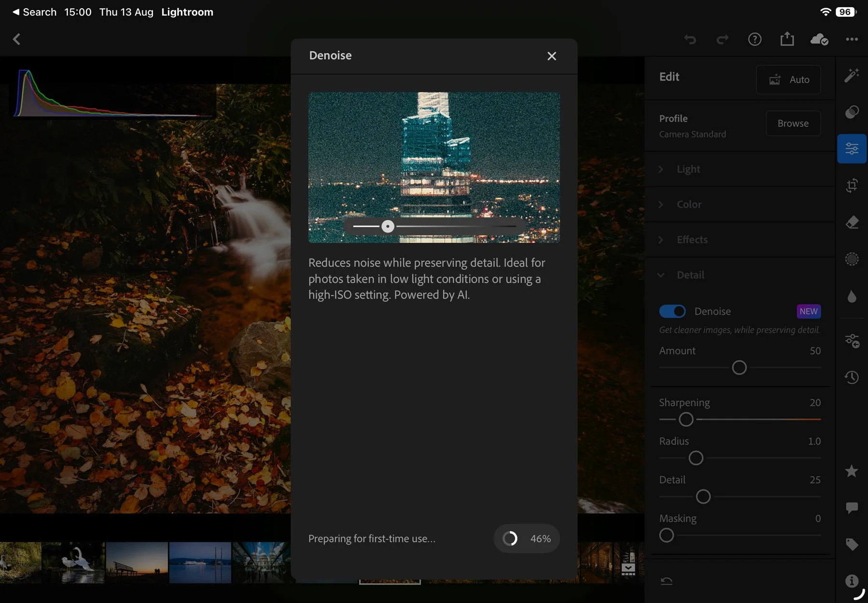Tap the Sharpening value 20
Screen dimensions: 868x603
click(815, 402)
